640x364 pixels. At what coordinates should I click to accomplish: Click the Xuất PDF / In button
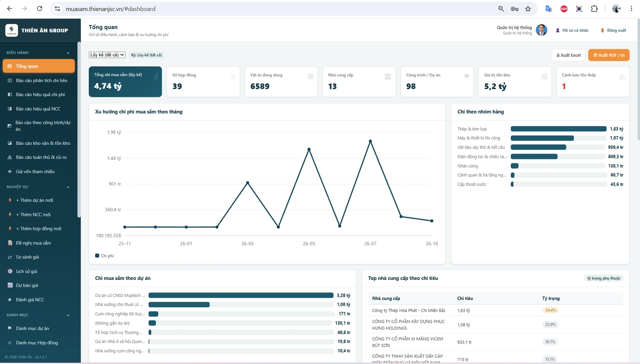pyautogui.click(x=609, y=55)
